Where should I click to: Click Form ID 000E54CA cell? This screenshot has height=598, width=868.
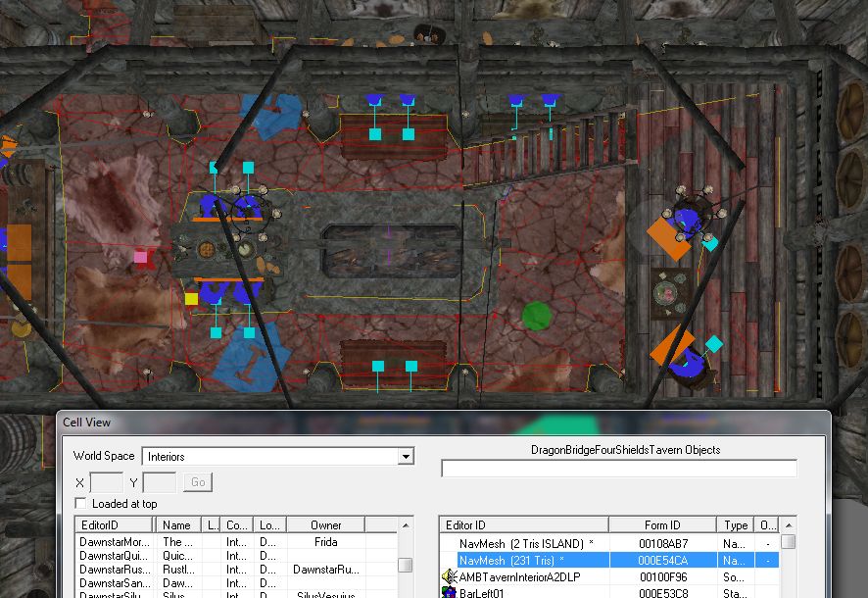coord(662,561)
